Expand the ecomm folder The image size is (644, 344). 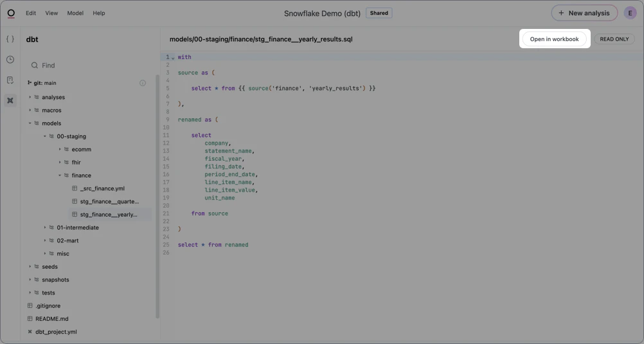point(60,149)
